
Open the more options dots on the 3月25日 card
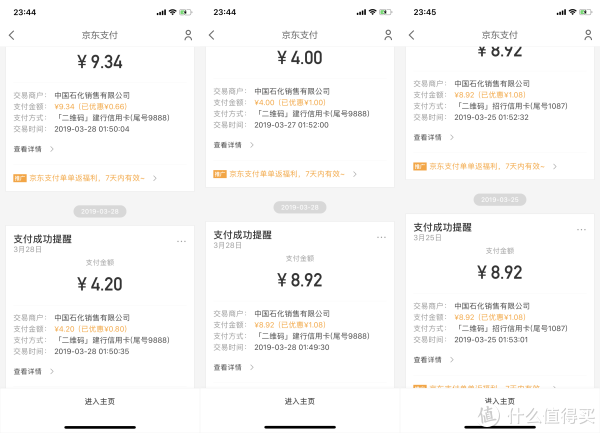[581, 230]
